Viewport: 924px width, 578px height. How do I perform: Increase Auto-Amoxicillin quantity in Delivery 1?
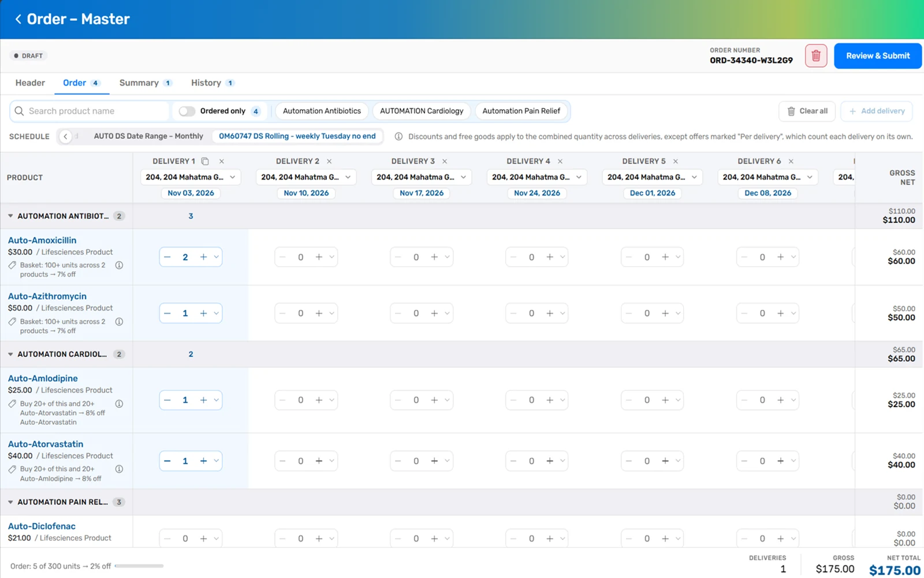click(203, 257)
